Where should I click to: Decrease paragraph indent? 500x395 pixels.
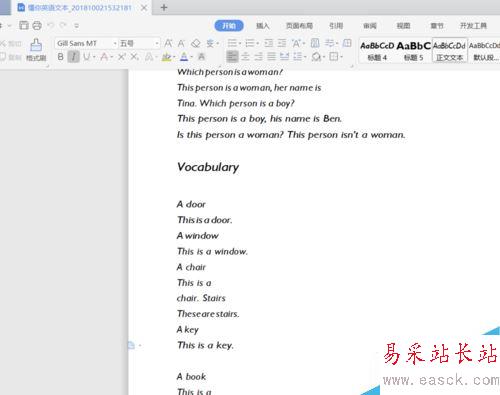pyautogui.click(x=269, y=43)
